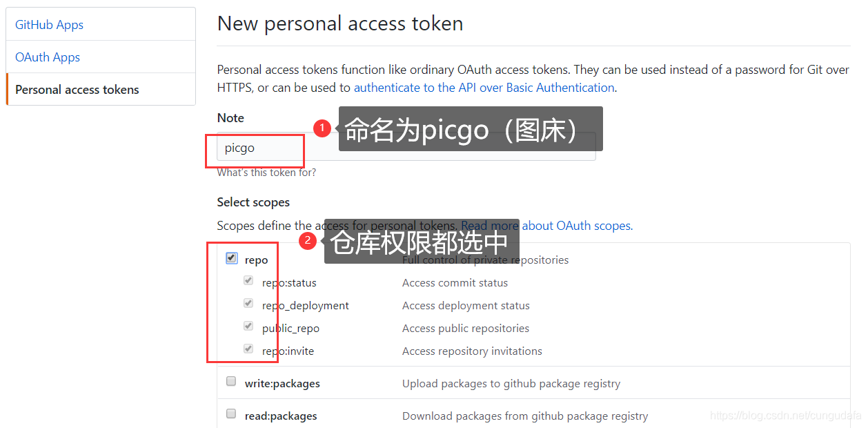Image resolution: width=868 pixels, height=428 pixels.
Task: Click the write:packages scope label
Action: click(x=282, y=384)
